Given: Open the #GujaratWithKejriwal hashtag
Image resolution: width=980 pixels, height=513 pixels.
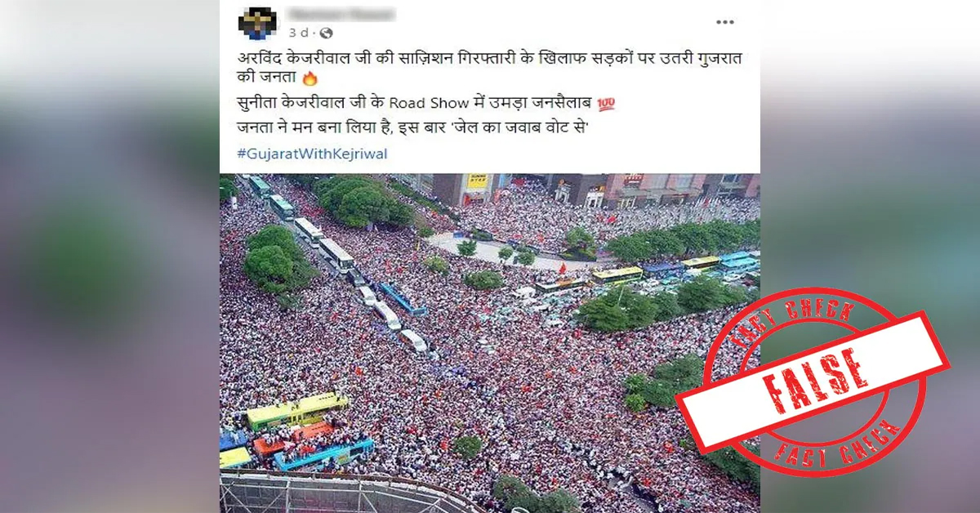Looking at the screenshot, I should click(312, 154).
